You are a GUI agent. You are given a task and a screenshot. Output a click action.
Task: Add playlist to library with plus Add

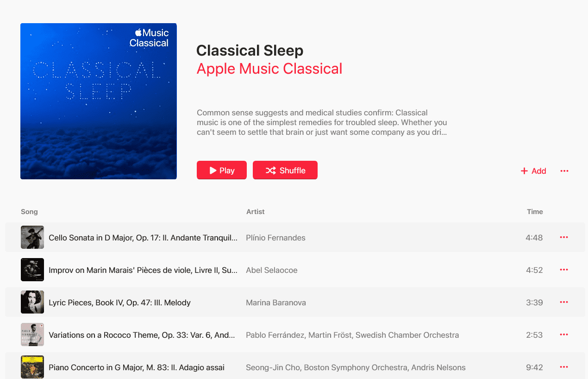pos(533,171)
